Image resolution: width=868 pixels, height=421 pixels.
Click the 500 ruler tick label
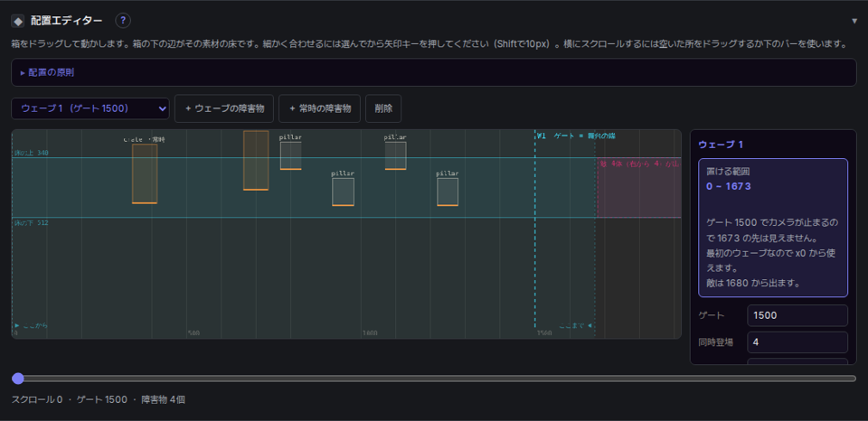tap(193, 333)
